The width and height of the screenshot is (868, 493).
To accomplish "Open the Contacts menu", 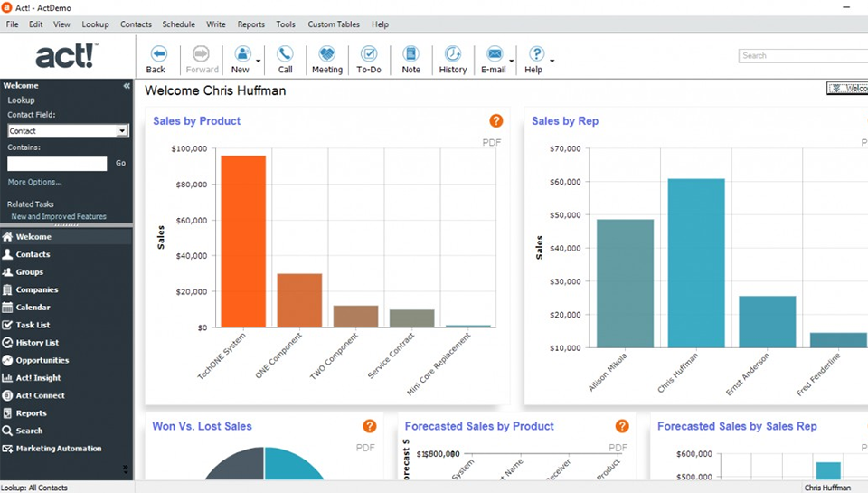I will point(136,24).
